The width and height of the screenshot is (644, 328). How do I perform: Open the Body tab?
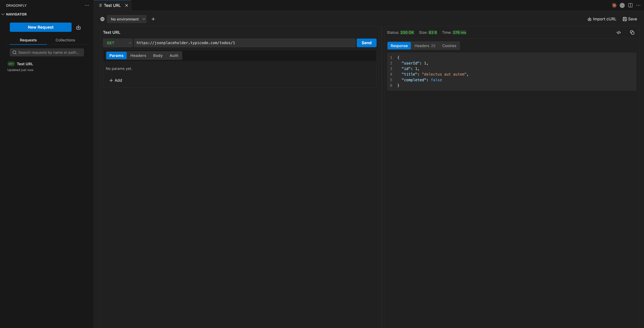click(x=158, y=55)
